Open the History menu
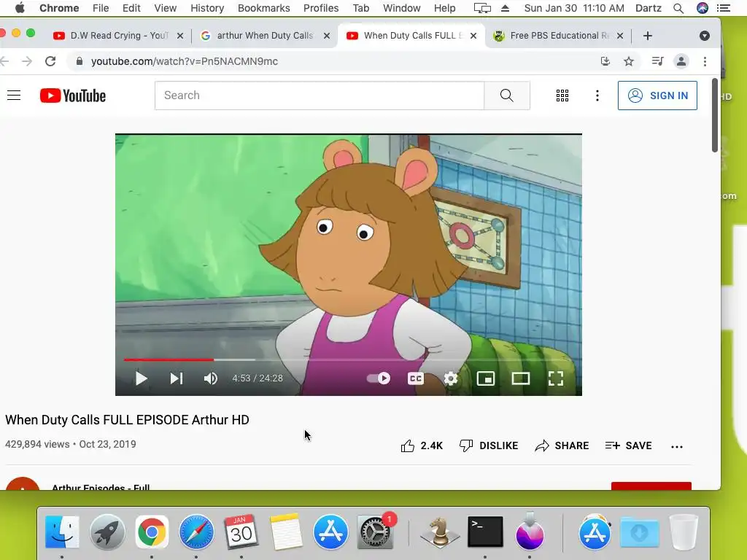 click(x=207, y=8)
